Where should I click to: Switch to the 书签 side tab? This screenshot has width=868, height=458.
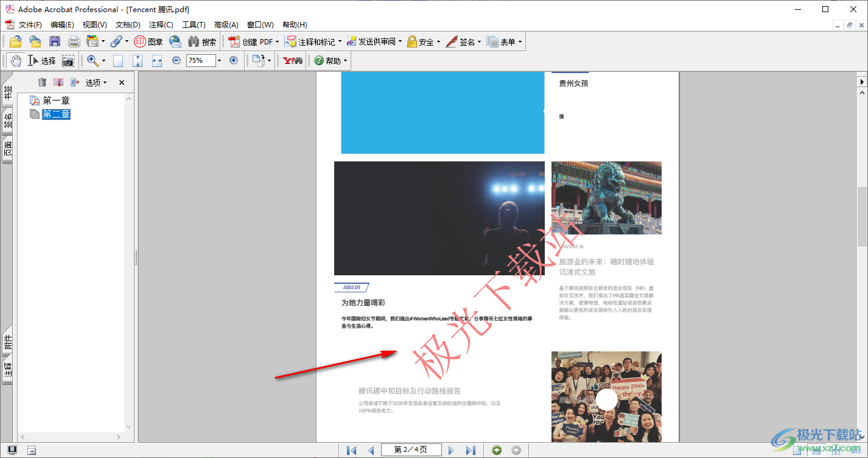pyautogui.click(x=7, y=91)
